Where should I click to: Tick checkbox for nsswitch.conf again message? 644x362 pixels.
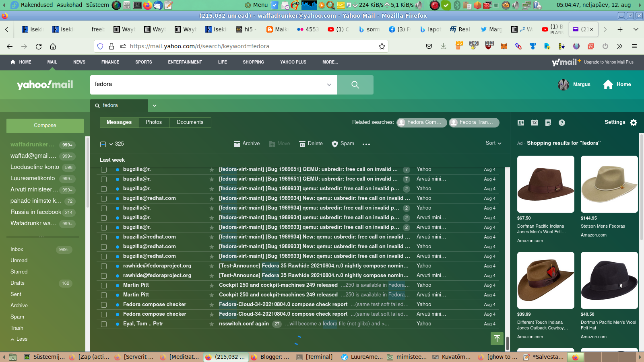click(104, 324)
